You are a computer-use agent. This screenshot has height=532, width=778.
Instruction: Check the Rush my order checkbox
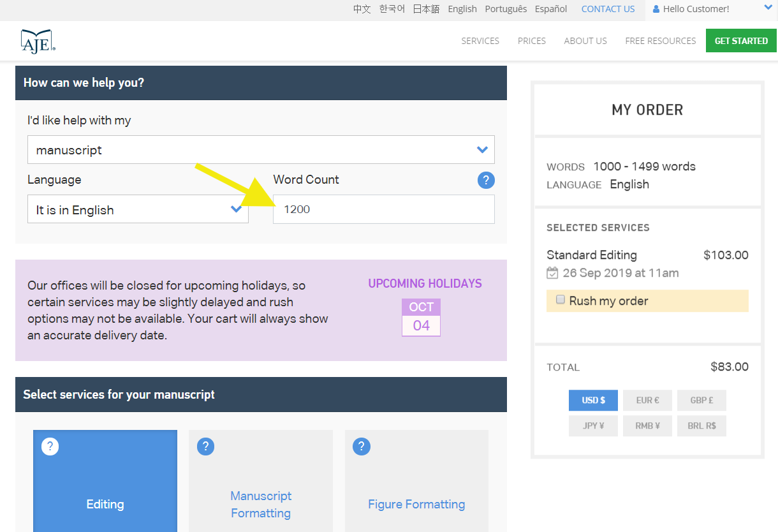[x=561, y=300]
